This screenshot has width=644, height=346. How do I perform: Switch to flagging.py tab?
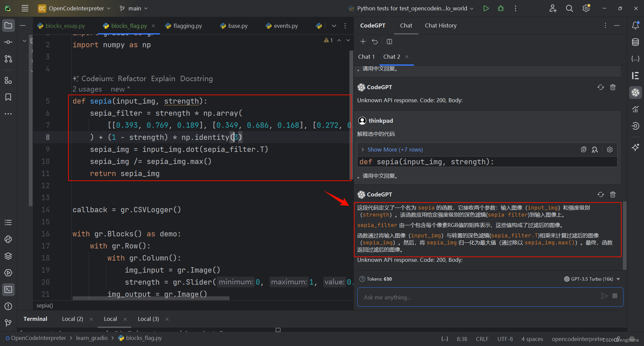pyautogui.click(x=184, y=26)
